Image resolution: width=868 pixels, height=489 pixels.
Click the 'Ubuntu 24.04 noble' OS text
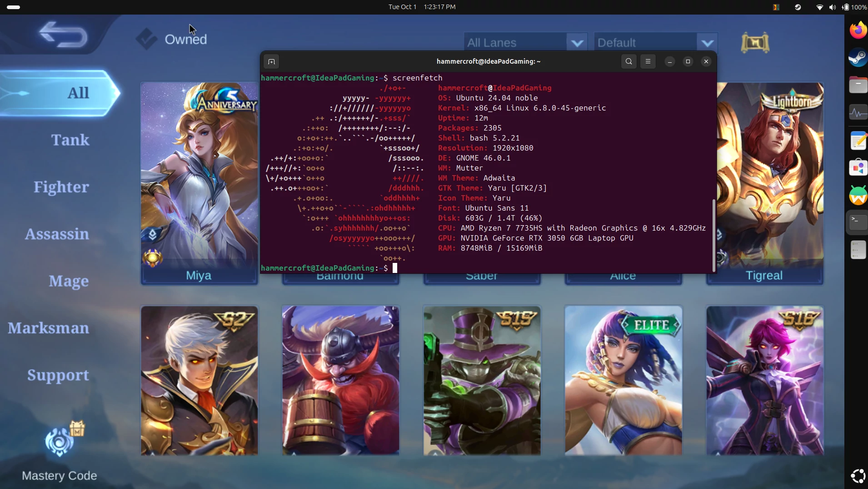point(497,98)
